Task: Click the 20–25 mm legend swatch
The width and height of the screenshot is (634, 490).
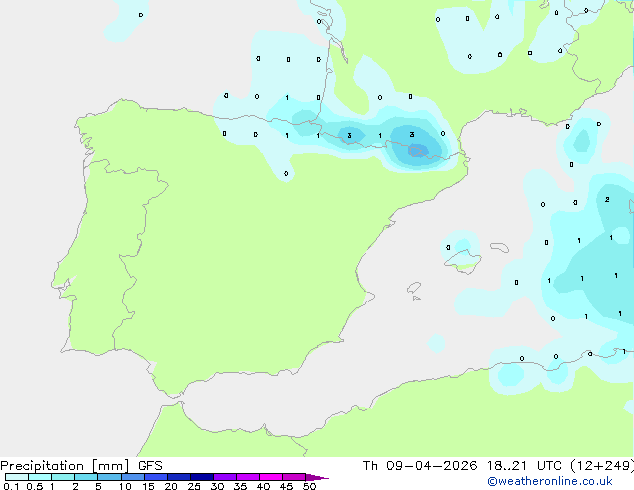Action: (x=179, y=477)
